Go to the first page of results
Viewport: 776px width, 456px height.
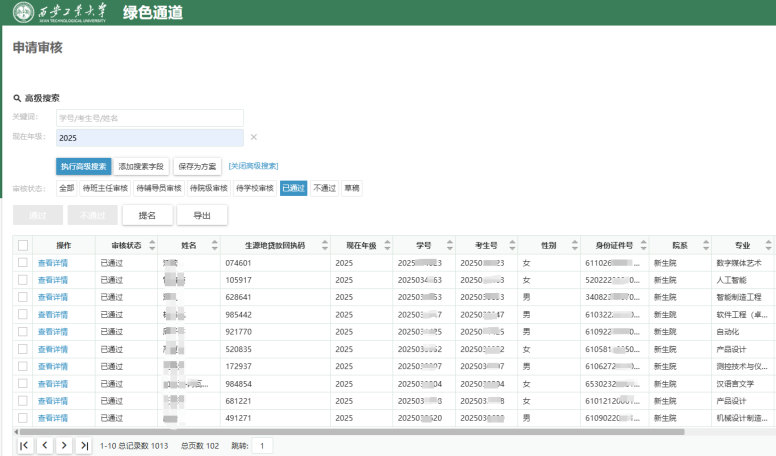(24, 445)
